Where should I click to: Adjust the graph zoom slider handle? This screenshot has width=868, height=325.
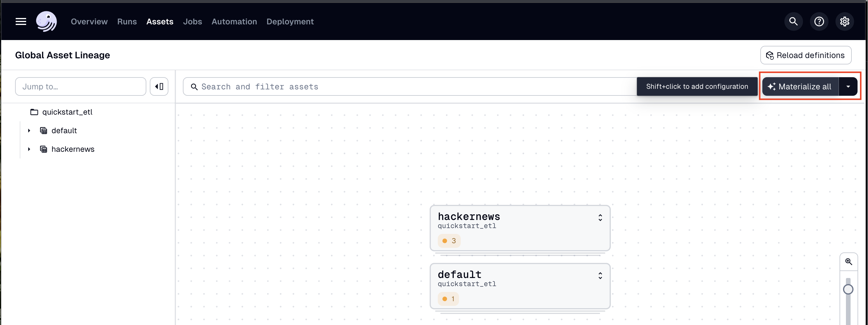(x=849, y=289)
